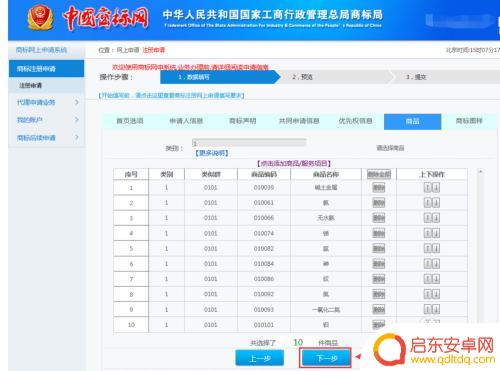Open 【更多说明】 link

click(212, 153)
